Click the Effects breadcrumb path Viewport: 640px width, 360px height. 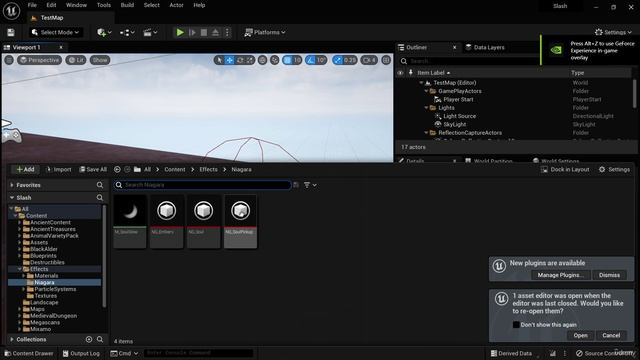click(x=208, y=169)
